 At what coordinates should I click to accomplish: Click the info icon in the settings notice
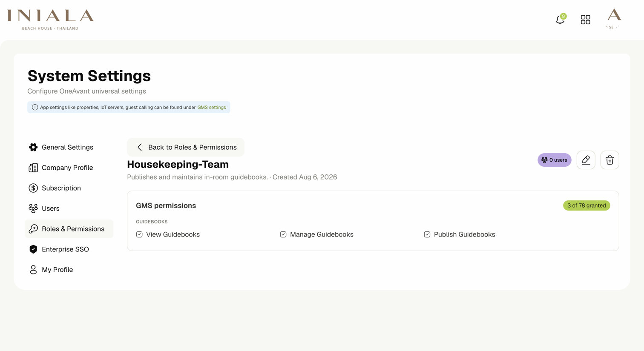(35, 107)
